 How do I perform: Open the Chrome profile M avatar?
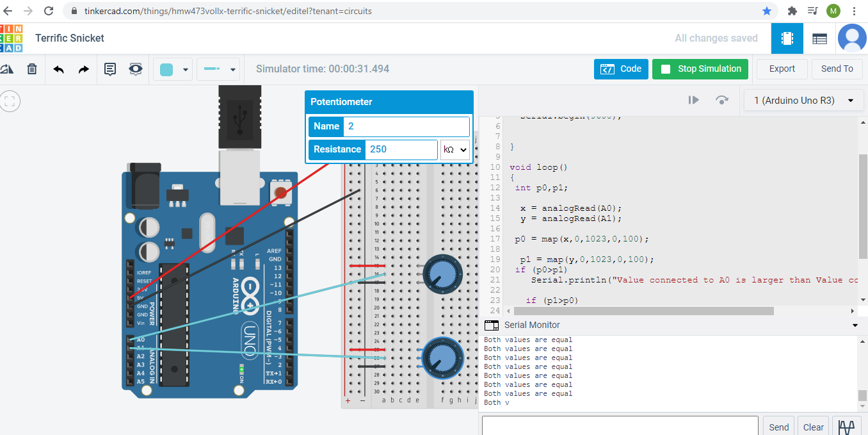833,11
